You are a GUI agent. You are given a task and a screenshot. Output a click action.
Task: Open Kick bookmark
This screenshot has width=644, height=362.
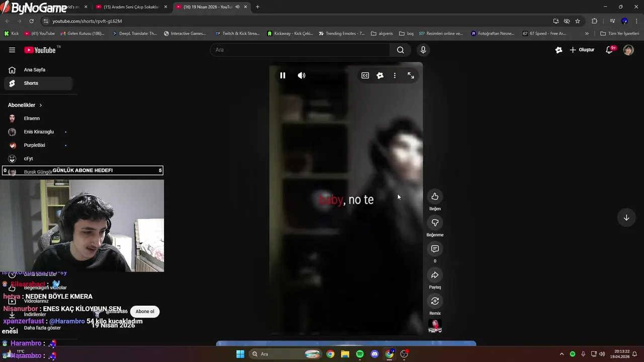tap(11, 34)
